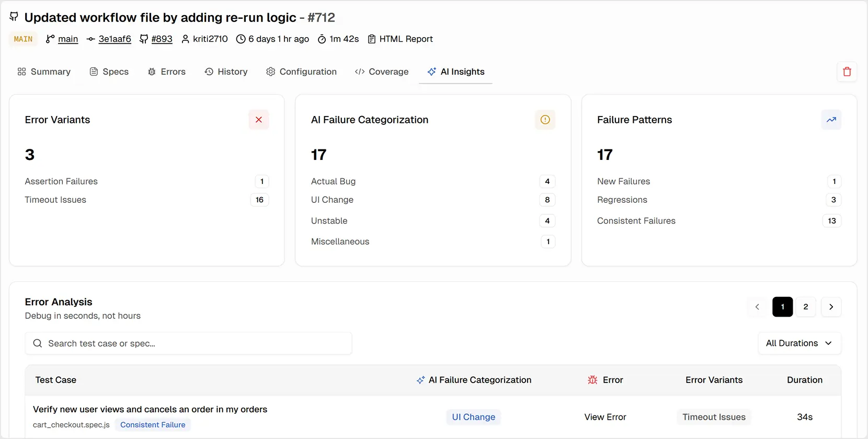Switch to the Coverage tab
The width and height of the screenshot is (868, 439).
click(x=382, y=72)
